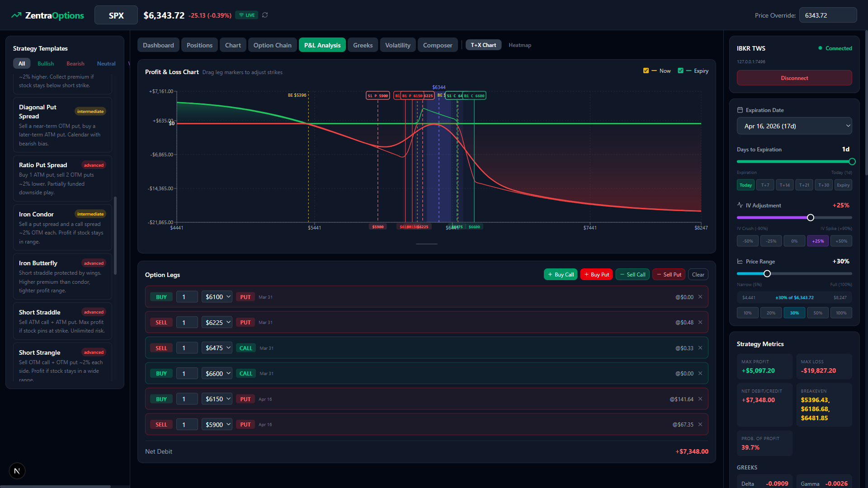Toggle BUY side on the $6100 PUT leg
This screenshot has width=868, height=488.
click(x=161, y=297)
